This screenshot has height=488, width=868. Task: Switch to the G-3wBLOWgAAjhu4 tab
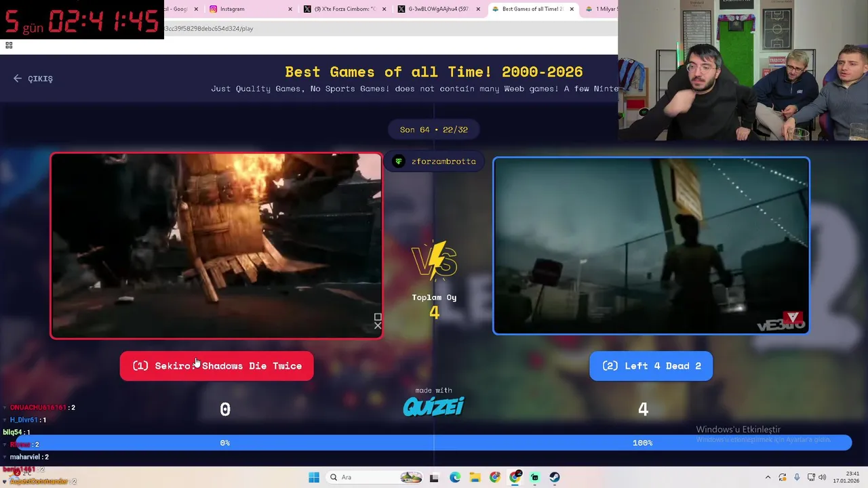click(x=439, y=9)
